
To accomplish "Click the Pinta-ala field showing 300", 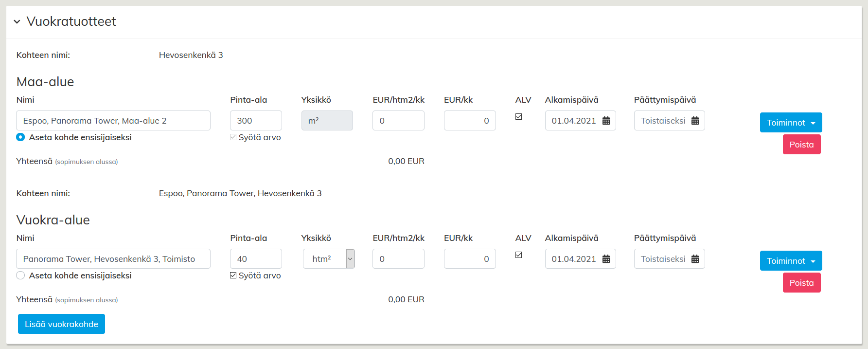I will coord(256,121).
